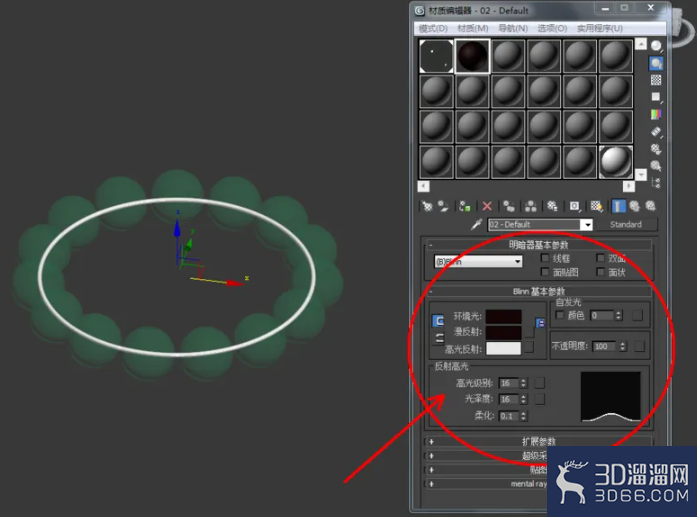Click the 高光级别 value field
697x517 pixels.
(x=509, y=383)
